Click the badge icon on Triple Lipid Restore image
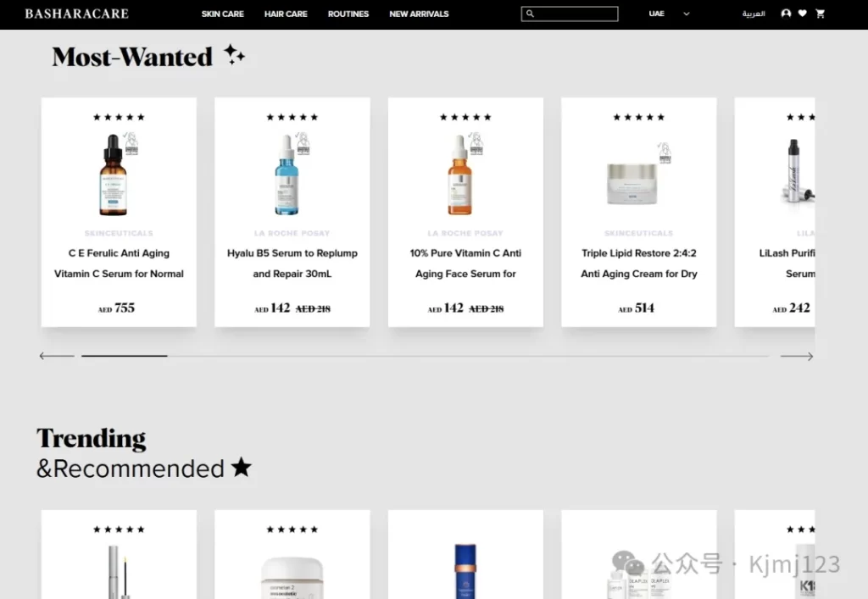This screenshot has width=868, height=599. [x=665, y=153]
